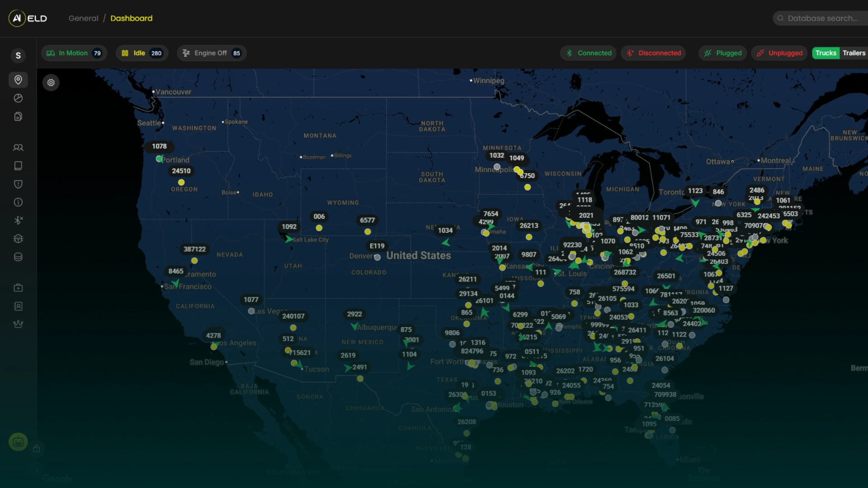Click the bluetooth-off sidebar icon

click(x=18, y=221)
